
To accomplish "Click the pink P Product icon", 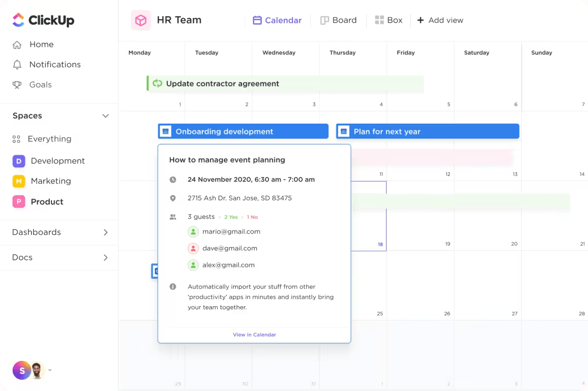I will [x=19, y=202].
